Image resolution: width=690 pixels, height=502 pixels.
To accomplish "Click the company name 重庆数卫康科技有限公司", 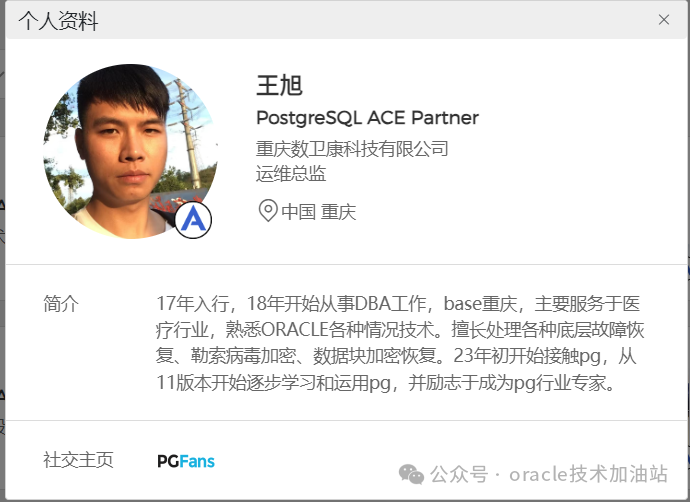I will pyautogui.click(x=352, y=149).
